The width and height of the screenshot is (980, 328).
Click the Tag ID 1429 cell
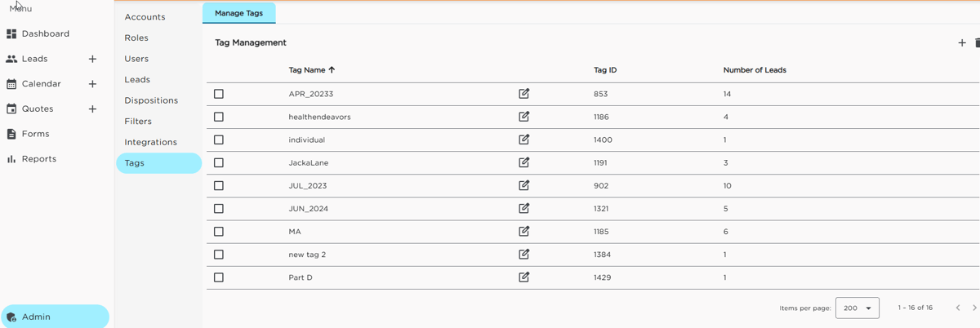tap(603, 277)
